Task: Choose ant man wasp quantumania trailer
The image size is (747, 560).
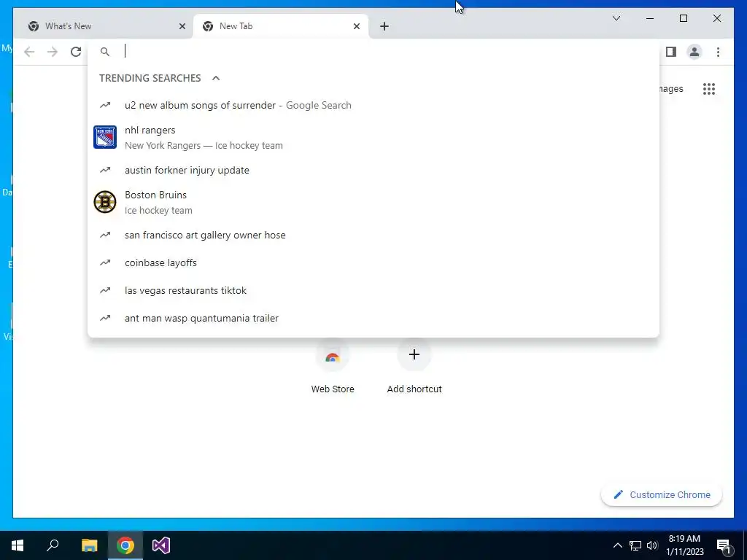Action: [x=373, y=318]
